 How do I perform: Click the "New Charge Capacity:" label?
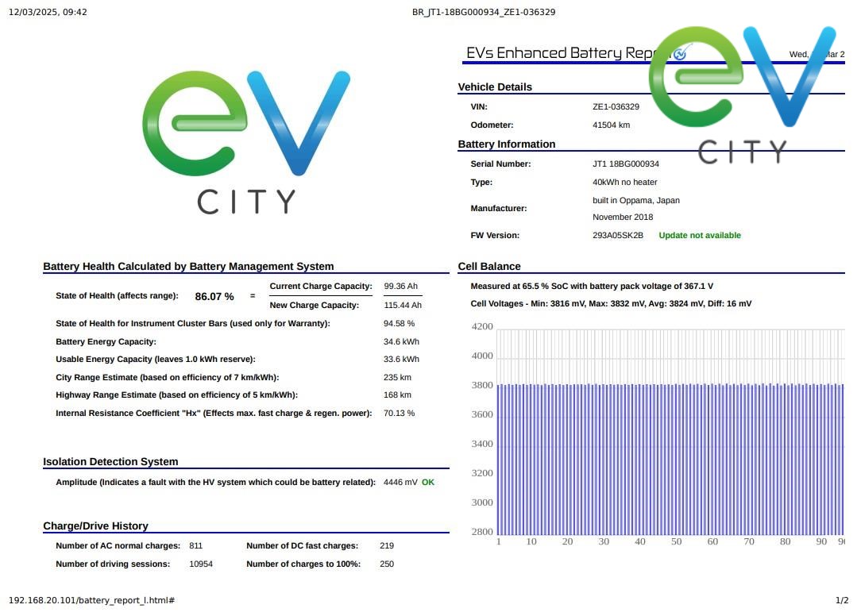point(314,306)
